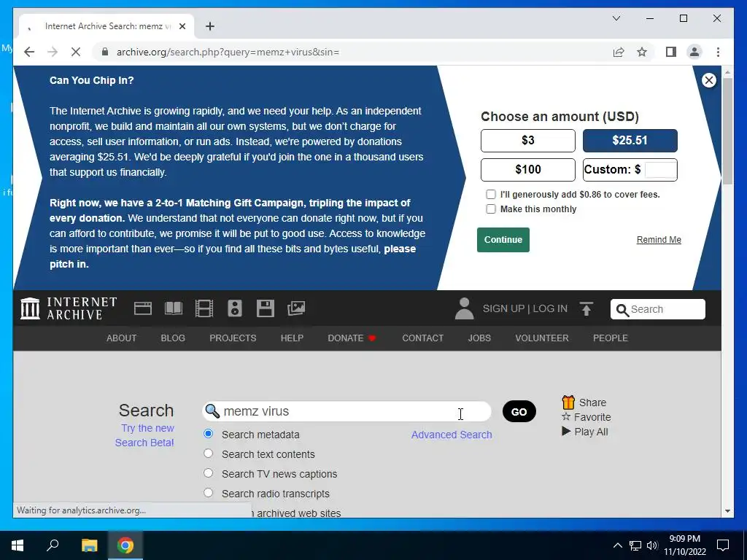Open the Advanced Search link
This screenshot has height=560, width=747.
pyautogui.click(x=452, y=435)
